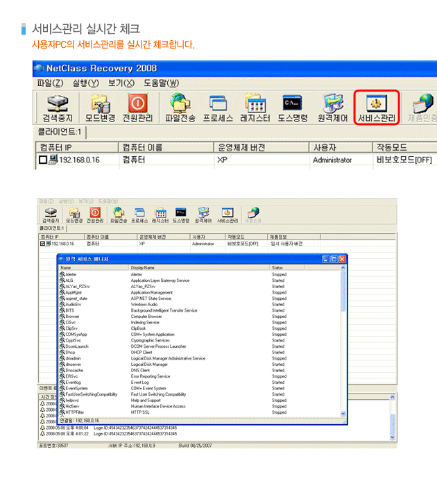Click 전원관리 icon in lower small toolbar
This screenshot has width=437, height=504.
coord(95,215)
